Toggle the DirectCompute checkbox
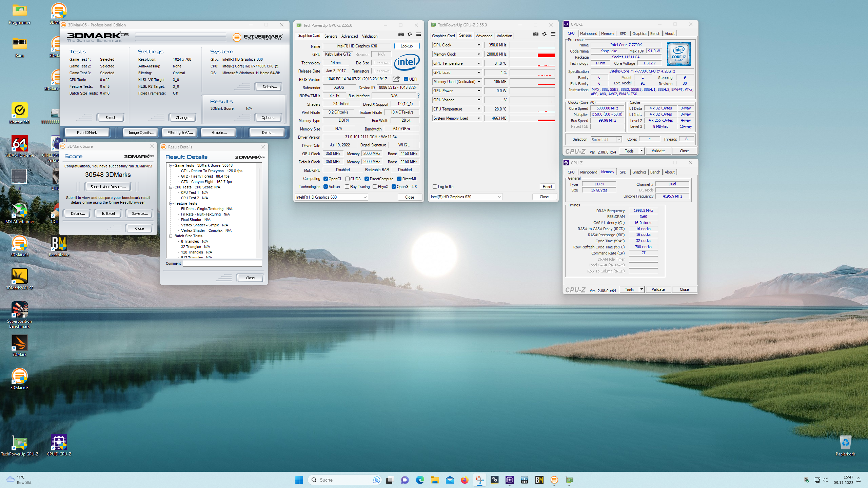This screenshot has height=488, width=868. click(x=367, y=179)
